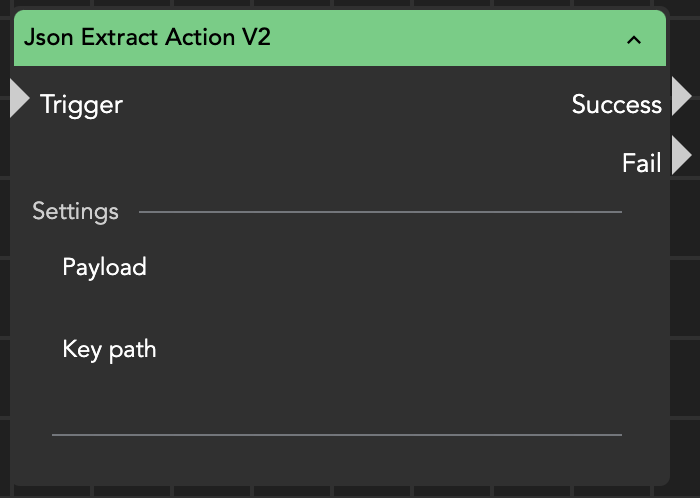700x498 pixels.
Task: Click the Success output port arrow
Action: (682, 97)
